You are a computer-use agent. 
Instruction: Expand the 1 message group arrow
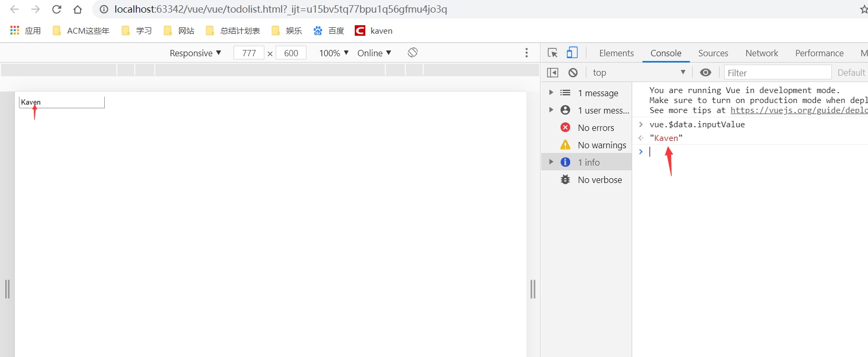(551, 93)
